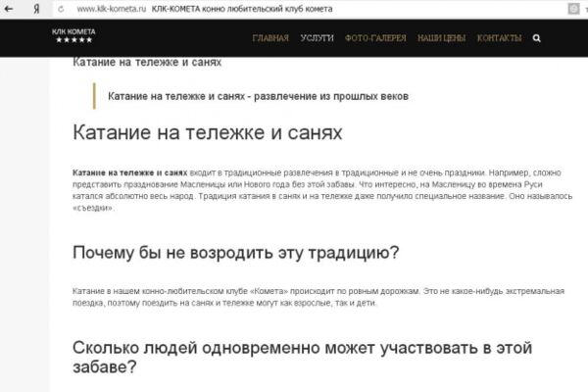The image size is (588, 392).
Task: Focus the address bar showing www.klk-kometa.ru
Action: coord(112,9)
